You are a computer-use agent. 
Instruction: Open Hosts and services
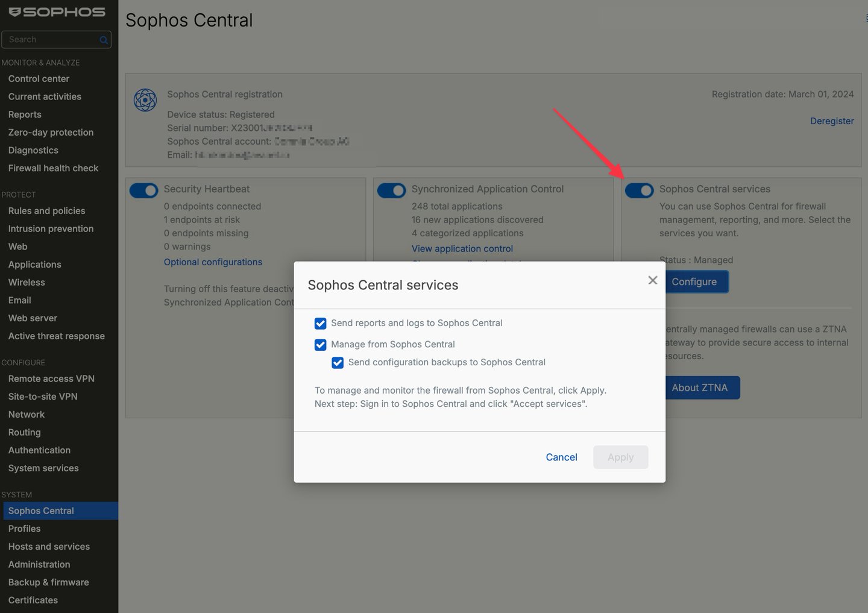point(49,547)
